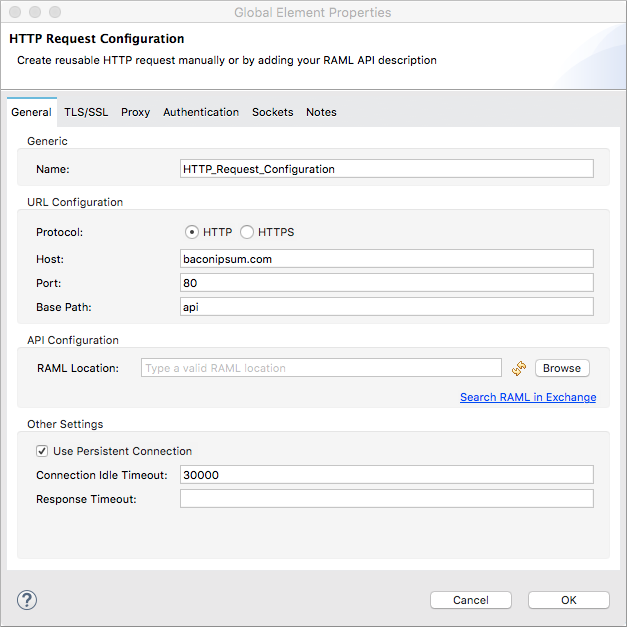Click the Cancel button
Image resolution: width=627 pixels, height=627 pixels.
[471, 600]
